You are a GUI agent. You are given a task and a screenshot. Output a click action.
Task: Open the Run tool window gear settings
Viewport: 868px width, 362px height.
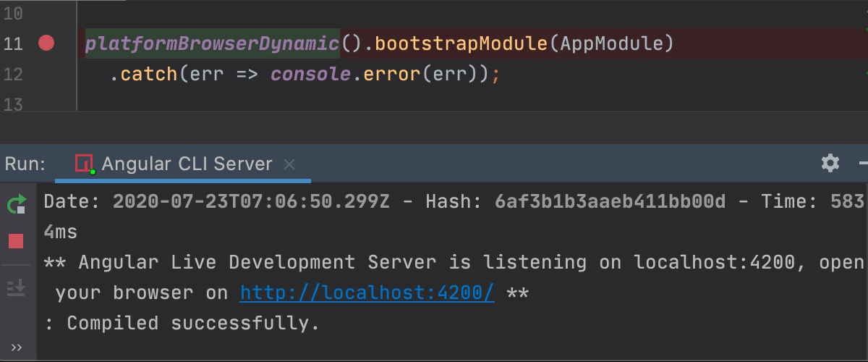pyautogui.click(x=830, y=163)
